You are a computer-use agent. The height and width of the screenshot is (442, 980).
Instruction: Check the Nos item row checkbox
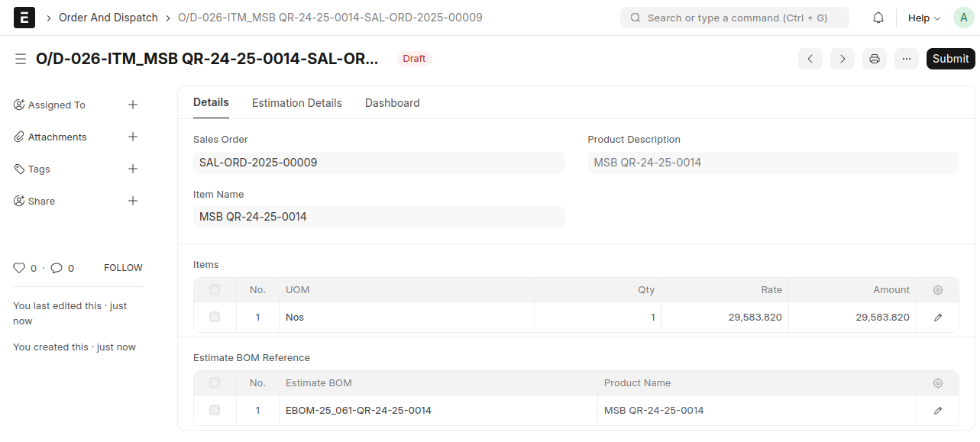coord(215,318)
